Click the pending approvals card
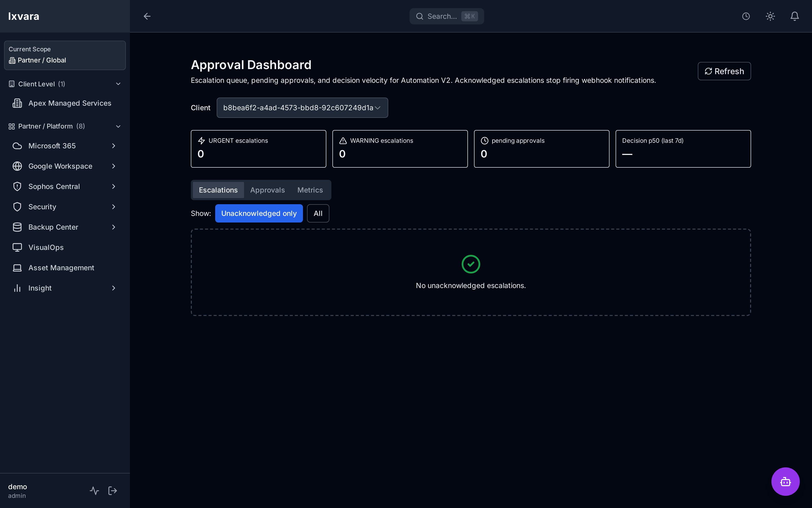The width and height of the screenshot is (812, 508). pos(542,149)
